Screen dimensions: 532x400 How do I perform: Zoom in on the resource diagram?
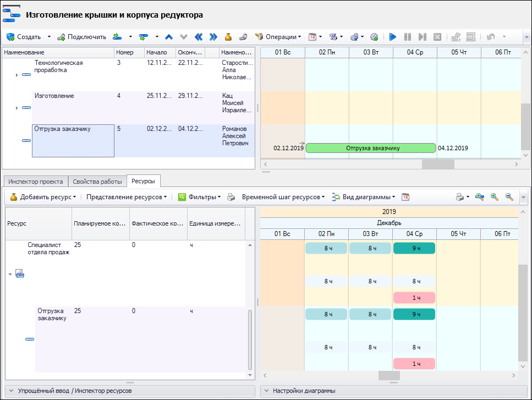pos(495,197)
